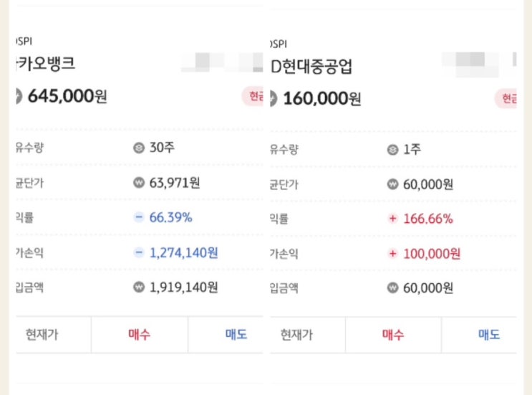Click the share-count icon beside 30주

click(x=139, y=148)
